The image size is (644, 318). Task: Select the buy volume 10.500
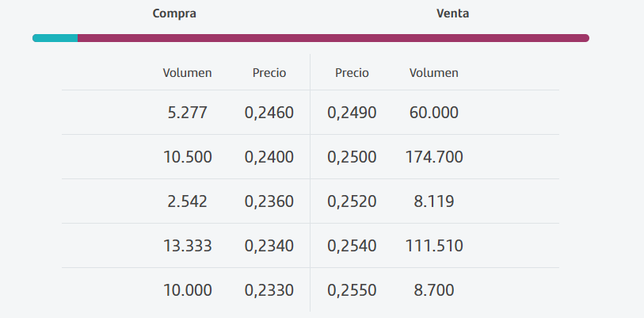pyautogui.click(x=187, y=157)
